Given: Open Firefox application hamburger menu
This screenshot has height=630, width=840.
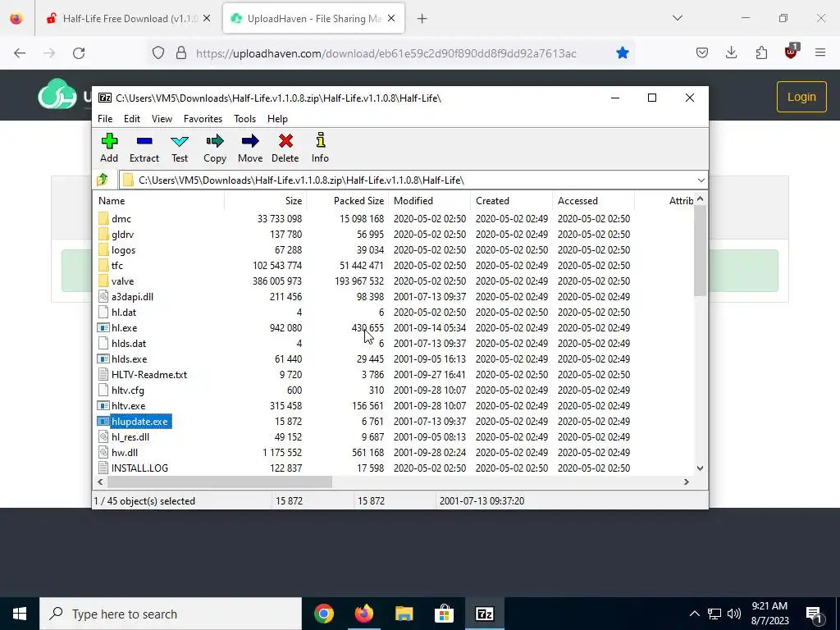Looking at the screenshot, I should (x=820, y=53).
